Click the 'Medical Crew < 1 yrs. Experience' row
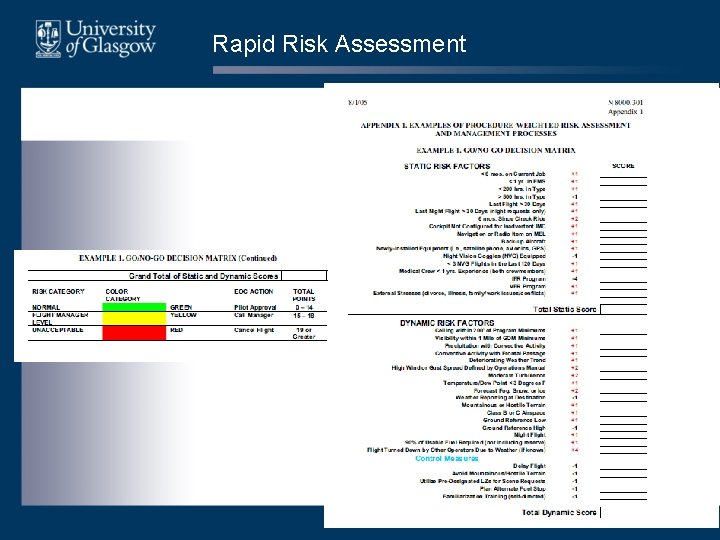720x540 pixels. (472, 271)
